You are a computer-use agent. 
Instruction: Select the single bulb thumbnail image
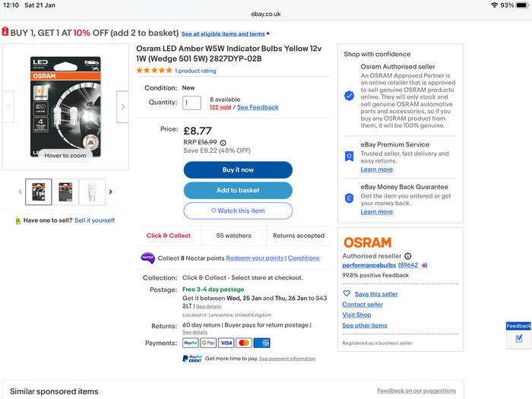click(92, 192)
